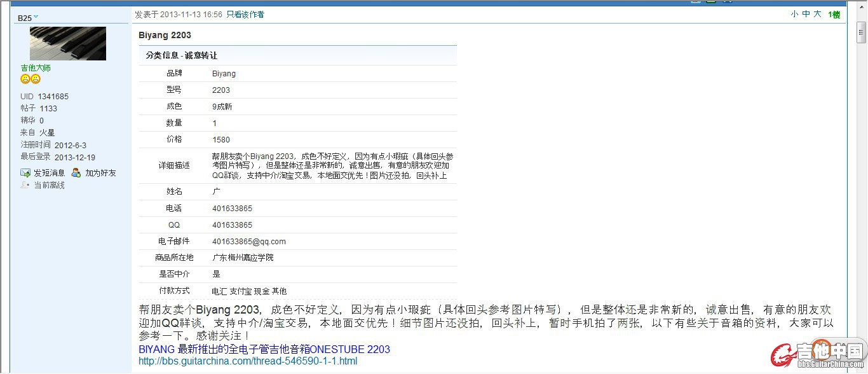Click the post timestamp 2013-11-13 16:56
868x374 pixels.
pyautogui.click(x=191, y=15)
